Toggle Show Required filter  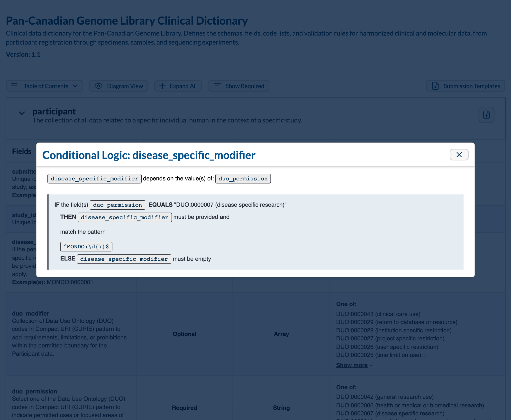[x=238, y=86]
